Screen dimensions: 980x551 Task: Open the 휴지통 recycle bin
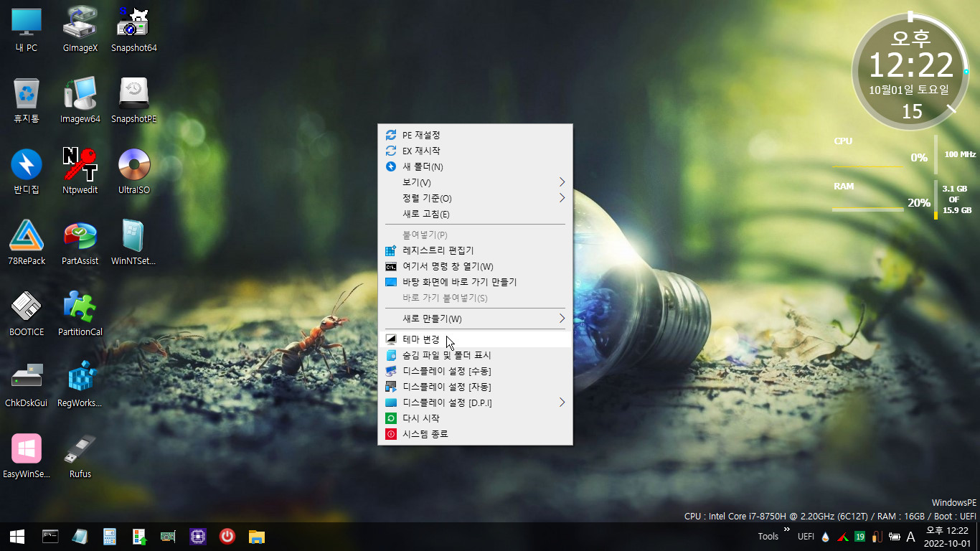click(x=27, y=100)
